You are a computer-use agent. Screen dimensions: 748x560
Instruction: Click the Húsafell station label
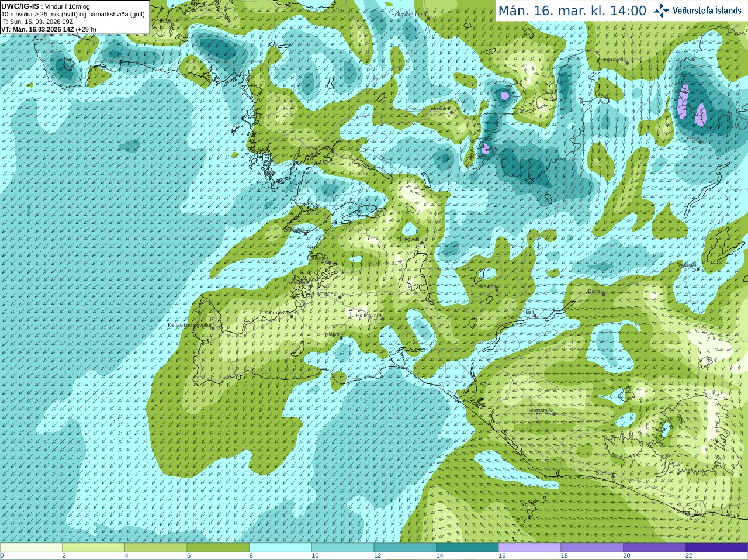coord(441,109)
